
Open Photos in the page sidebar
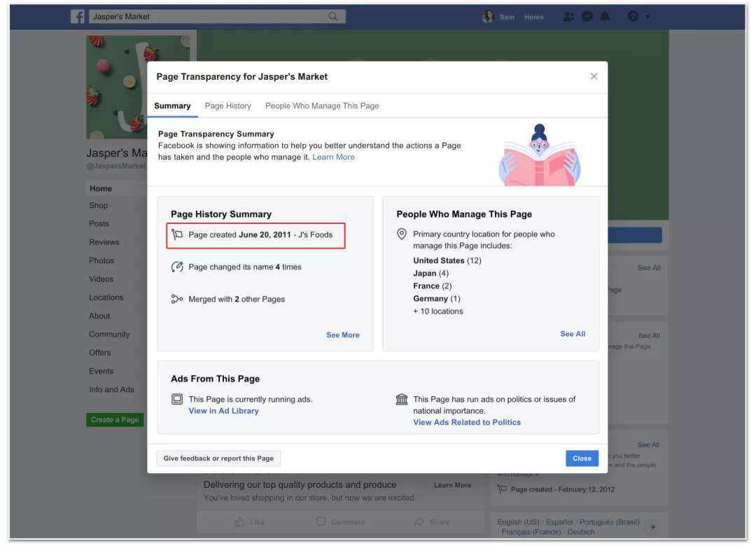101,260
